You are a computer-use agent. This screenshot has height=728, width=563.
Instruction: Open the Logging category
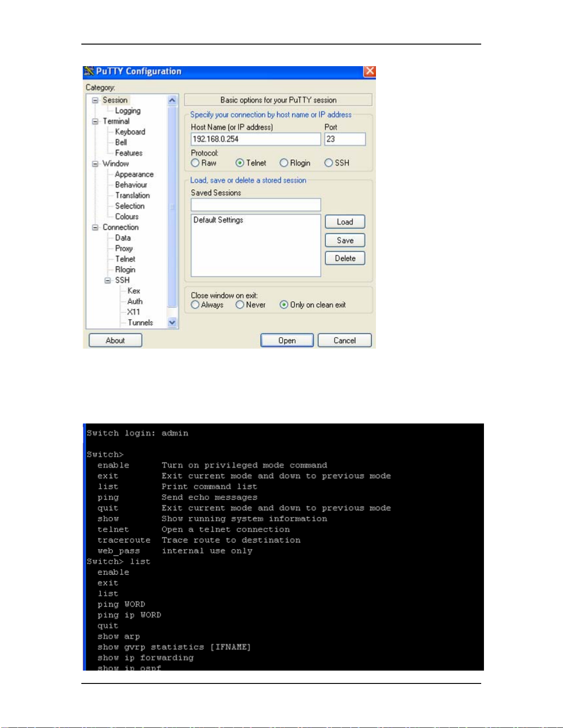128,111
